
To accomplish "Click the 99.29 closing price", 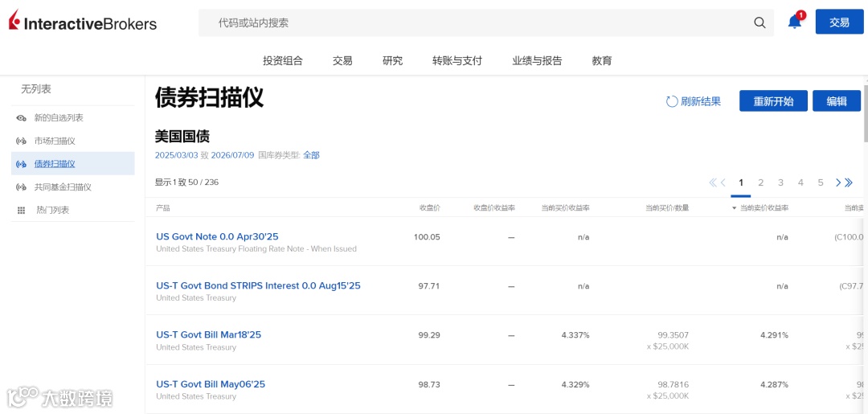I will 429,335.
